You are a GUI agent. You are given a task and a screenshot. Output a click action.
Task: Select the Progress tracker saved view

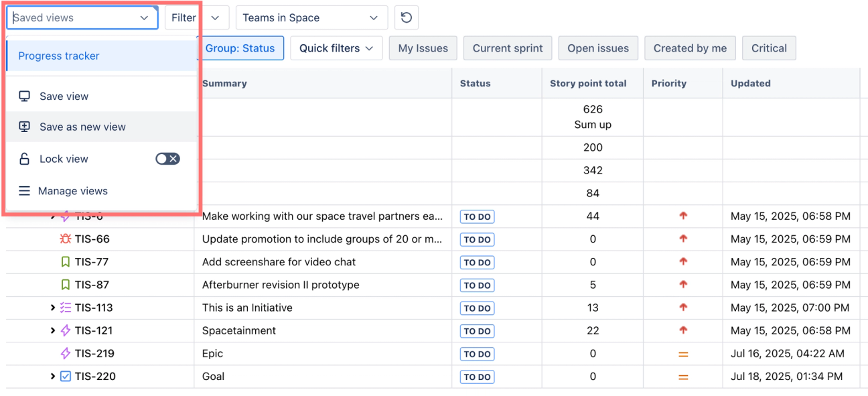pos(59,56)
